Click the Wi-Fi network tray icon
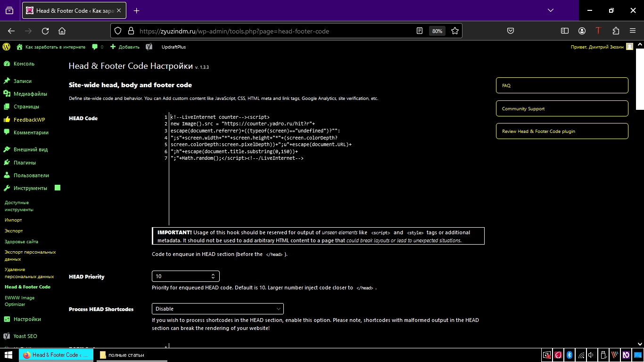The image size is (644, 362). tap(581, 355)
